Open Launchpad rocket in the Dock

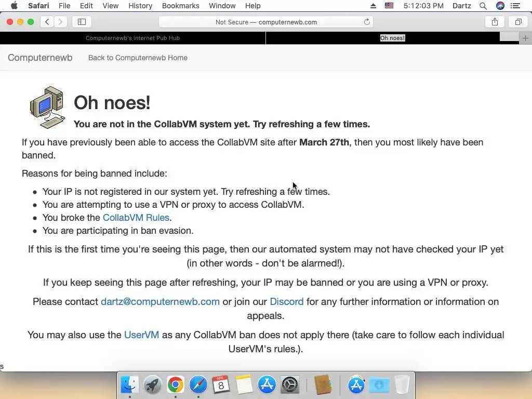(x=152, y=385)
